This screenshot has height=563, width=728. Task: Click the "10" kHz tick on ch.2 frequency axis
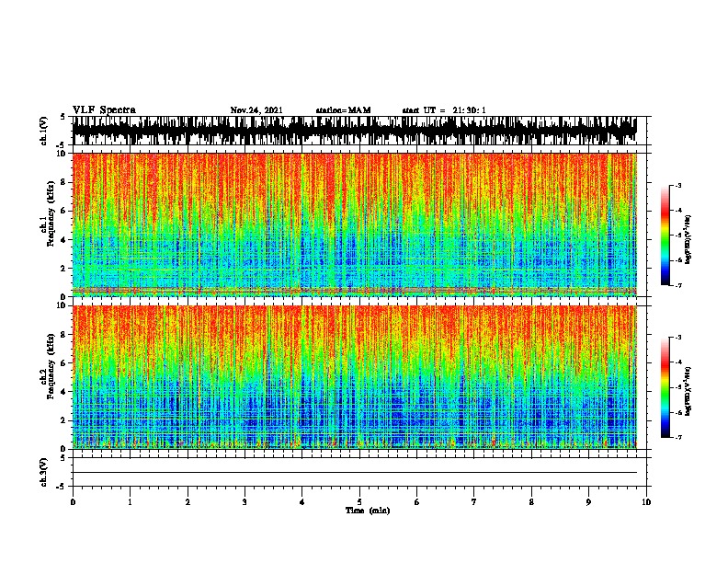coord(63,305)
